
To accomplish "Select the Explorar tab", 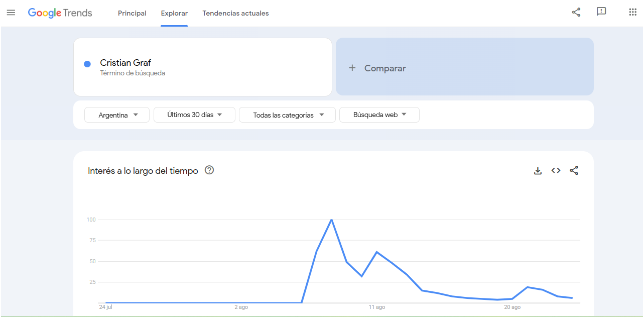I will click(x=174, y=14).
